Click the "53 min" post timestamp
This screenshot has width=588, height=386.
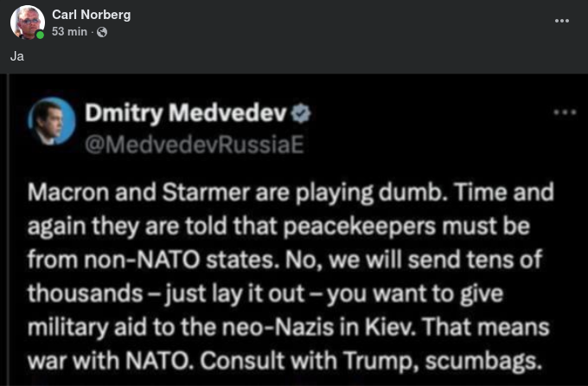(x=68, y=32)
